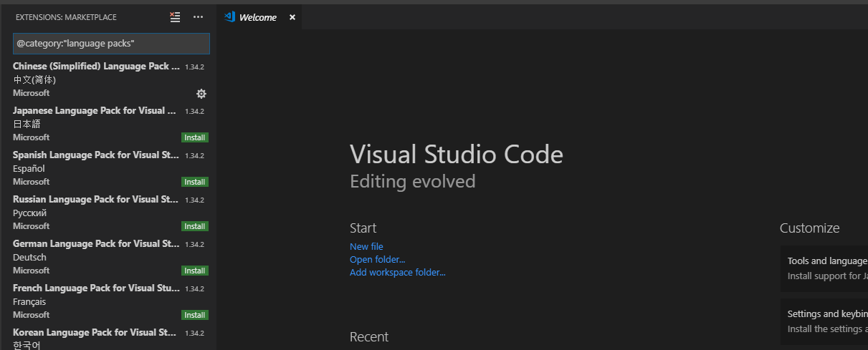The image size is (868, 350).
Task: Install the Russian Language Pack
Action: pos(195,226)
